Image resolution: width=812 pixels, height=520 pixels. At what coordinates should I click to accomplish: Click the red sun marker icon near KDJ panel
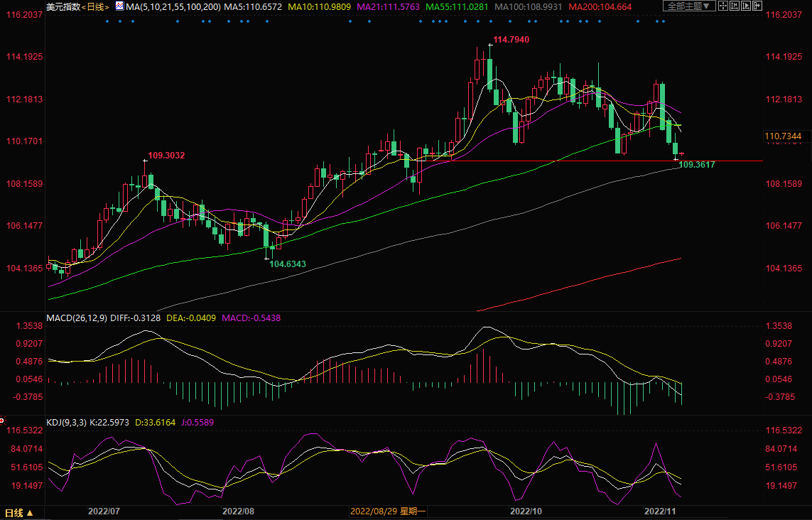2,421
